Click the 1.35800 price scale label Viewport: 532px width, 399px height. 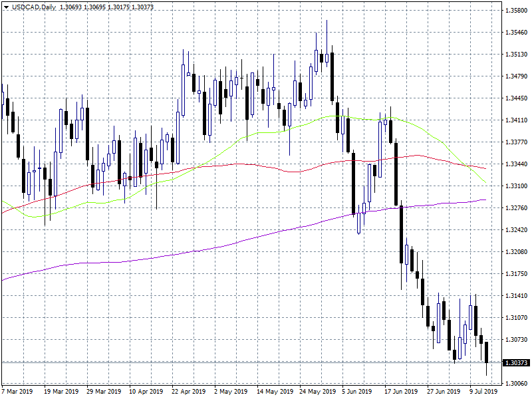516,11
